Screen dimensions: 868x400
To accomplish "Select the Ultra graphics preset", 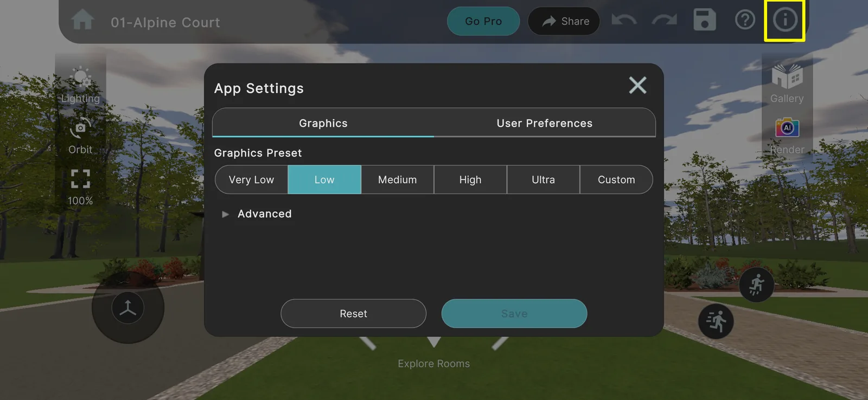I will coord(543,179).
